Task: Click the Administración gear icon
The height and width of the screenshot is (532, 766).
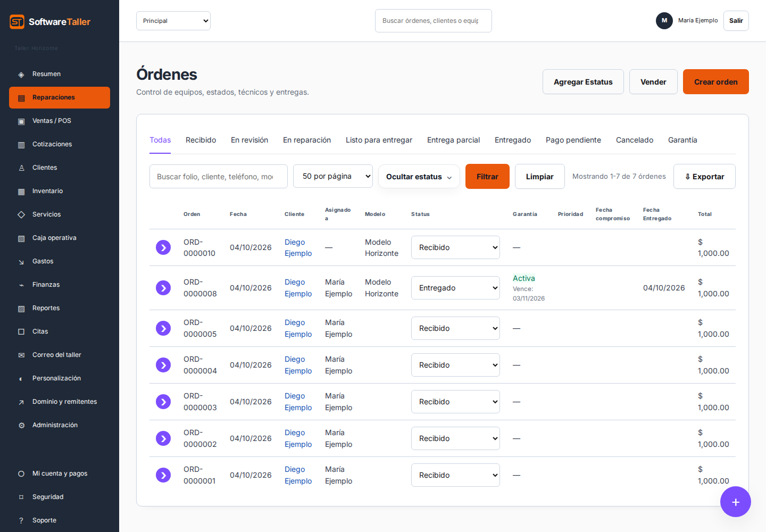Action: (21, 426)
